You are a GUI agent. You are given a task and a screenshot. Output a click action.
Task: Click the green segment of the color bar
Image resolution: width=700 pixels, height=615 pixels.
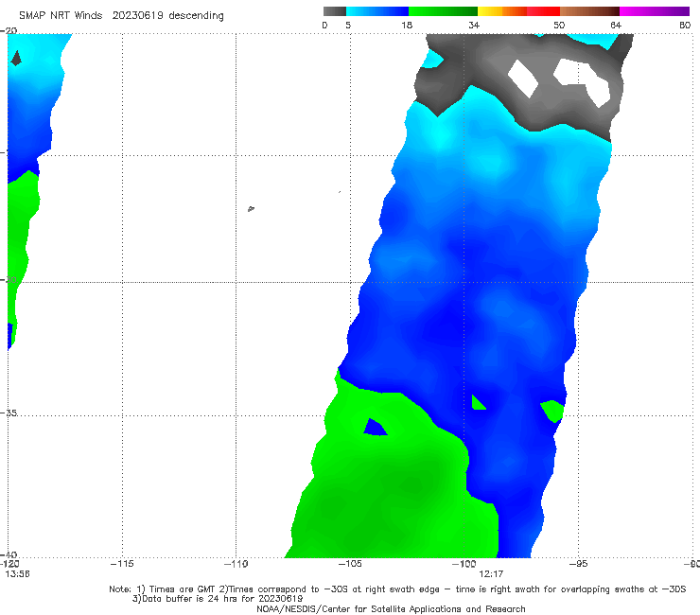pos(443,11)
